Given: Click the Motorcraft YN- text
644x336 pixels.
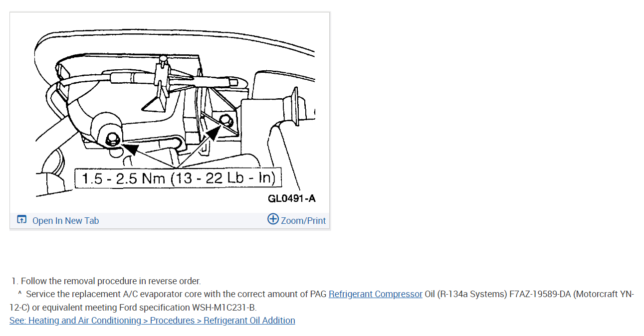Looking at the screenshot, I should click(605, 294).
